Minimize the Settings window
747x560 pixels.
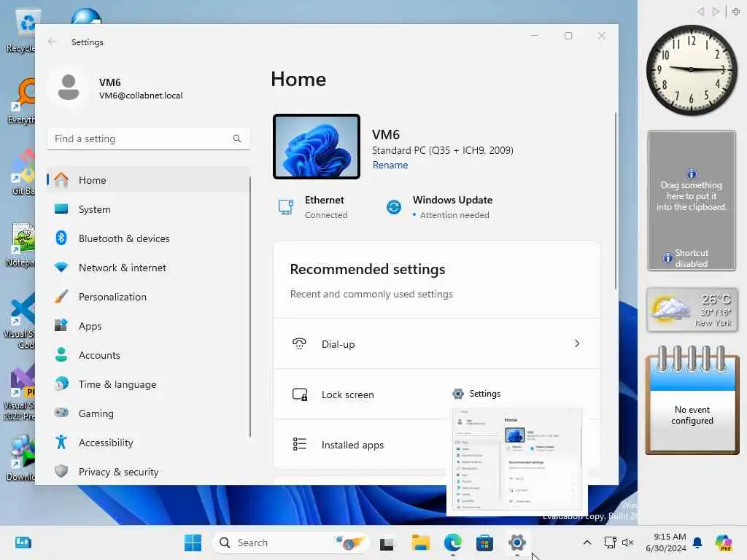click(535, 36)
